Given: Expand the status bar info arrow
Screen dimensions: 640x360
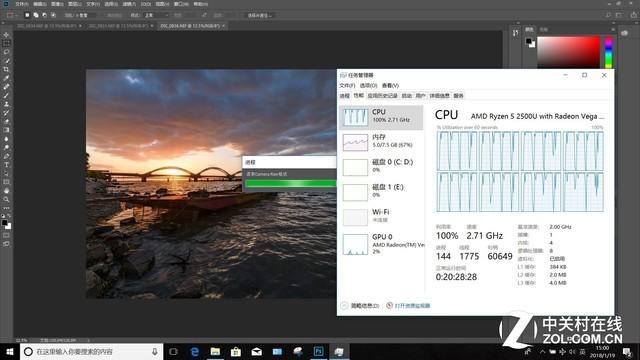Looking at the screenshot, I should tap(88, 340).
